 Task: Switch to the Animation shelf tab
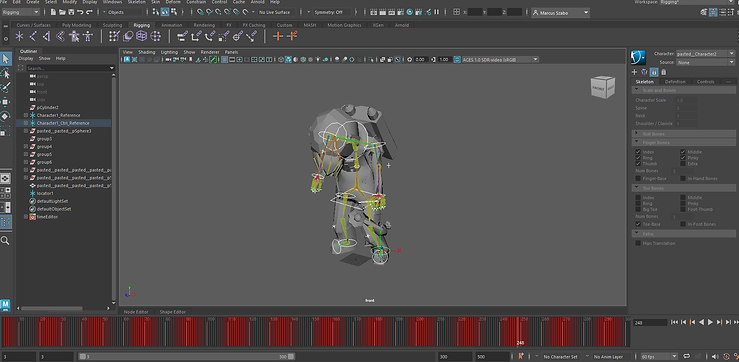pos(172,25)
